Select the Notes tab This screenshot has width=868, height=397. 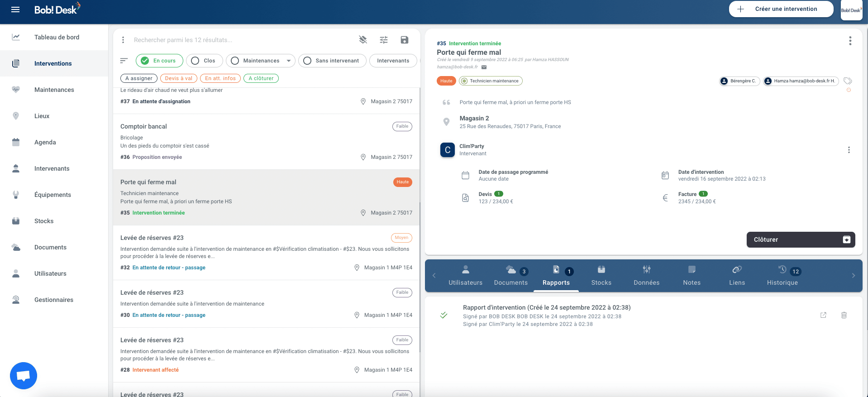692,276
